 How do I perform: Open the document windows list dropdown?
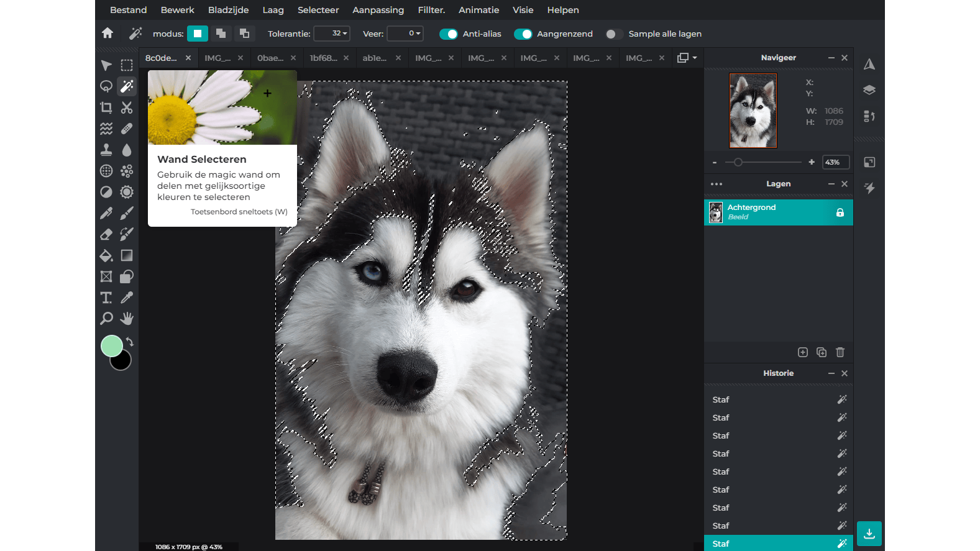tap(687, 58)
